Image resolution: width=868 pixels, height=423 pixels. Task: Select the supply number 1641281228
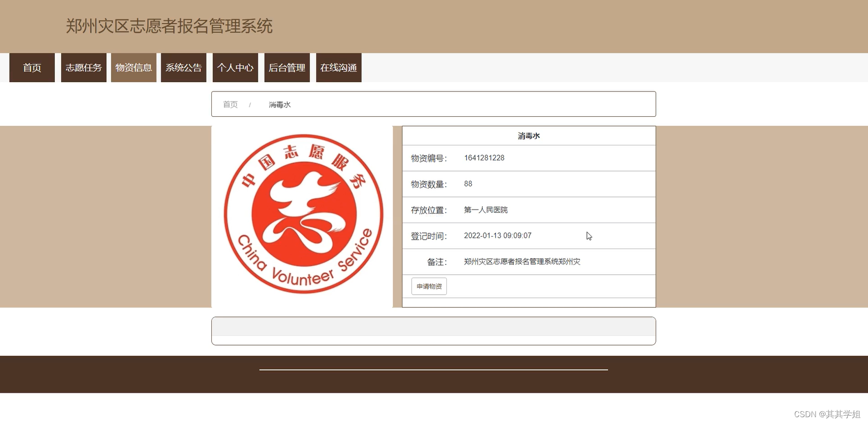[484, 158]
